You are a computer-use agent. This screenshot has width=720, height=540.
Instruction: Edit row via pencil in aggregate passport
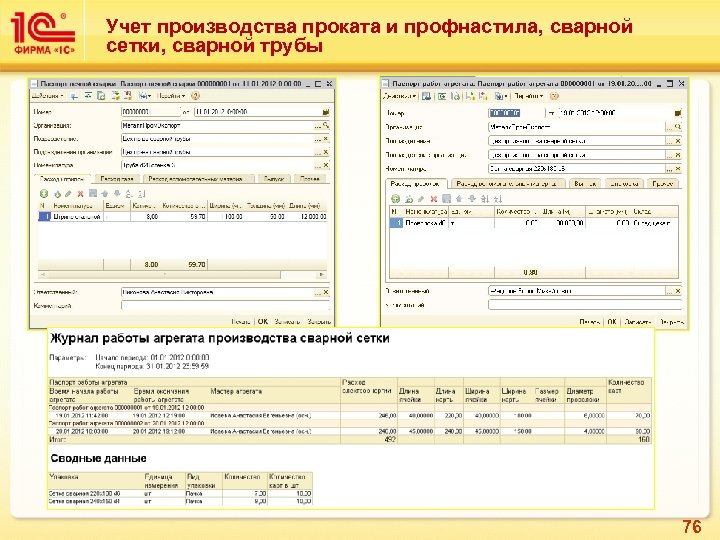click(x=421, y=199)
